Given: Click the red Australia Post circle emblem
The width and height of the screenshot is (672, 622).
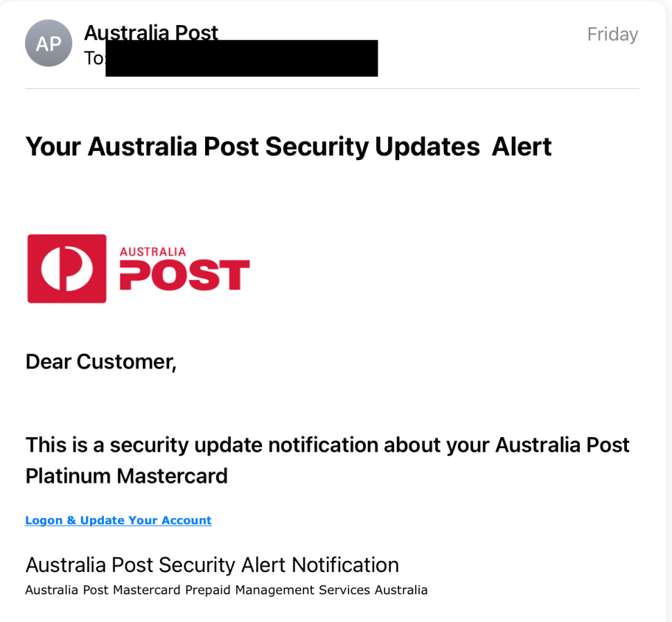Looking at the screenshot, I should pyautogui.click(x=66, y=269).
